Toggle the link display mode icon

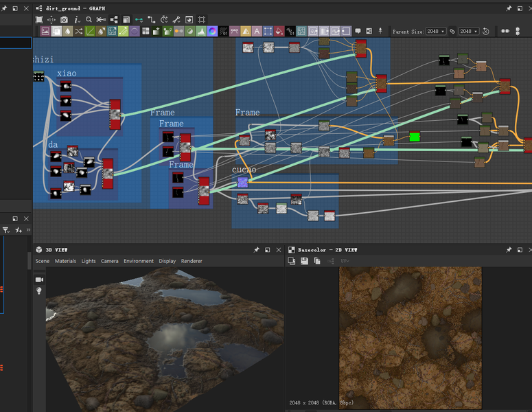pyautogui.click(x=101, y=20)
